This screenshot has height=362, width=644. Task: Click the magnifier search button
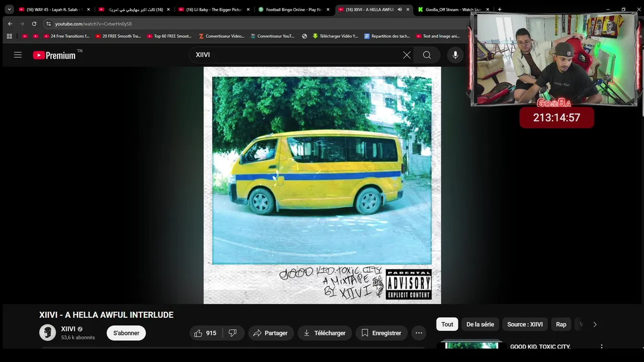[427, 55]
